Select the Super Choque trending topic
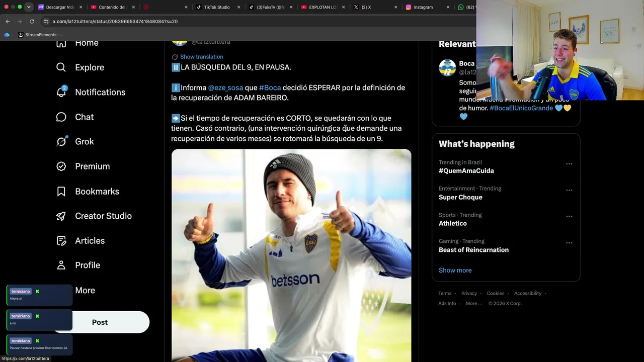 (460, 198)
